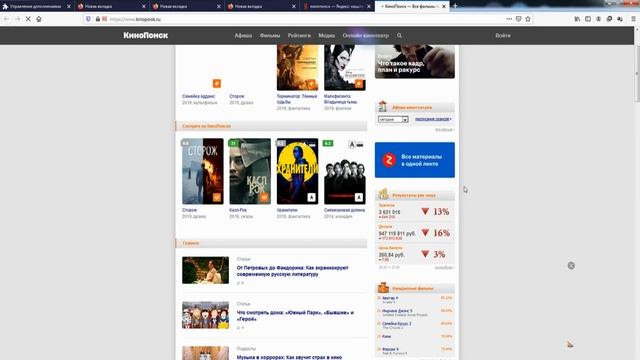This screenshot has width=640, height=360.
Task: Open the library icon in Firefox toolbar
Action: pos(577,19)
